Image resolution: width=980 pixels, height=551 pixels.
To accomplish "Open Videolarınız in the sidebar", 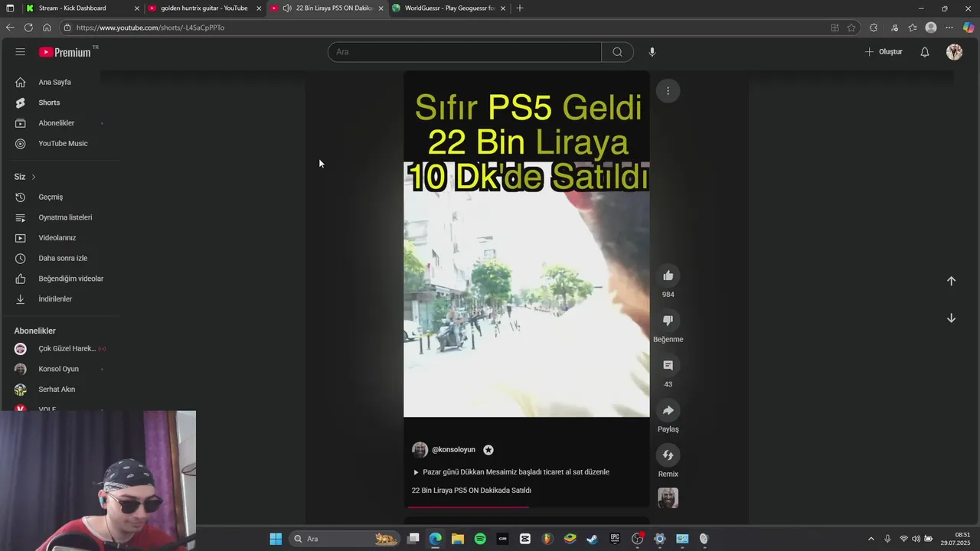I will [x=57, y=238].
